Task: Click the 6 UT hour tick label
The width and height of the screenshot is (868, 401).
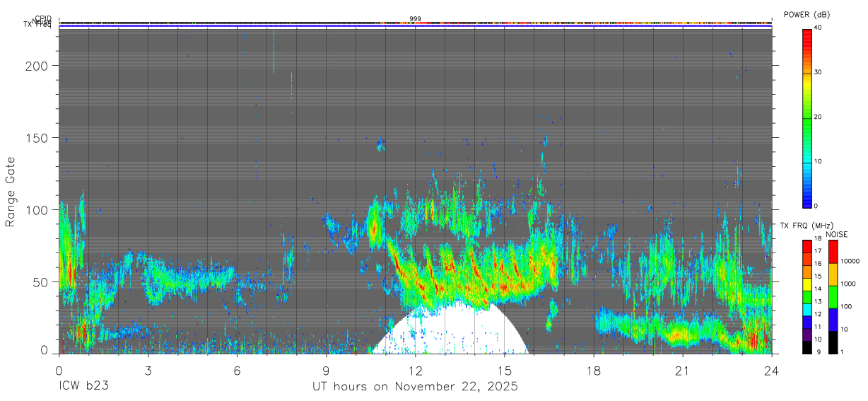Action: coord(237,371)
